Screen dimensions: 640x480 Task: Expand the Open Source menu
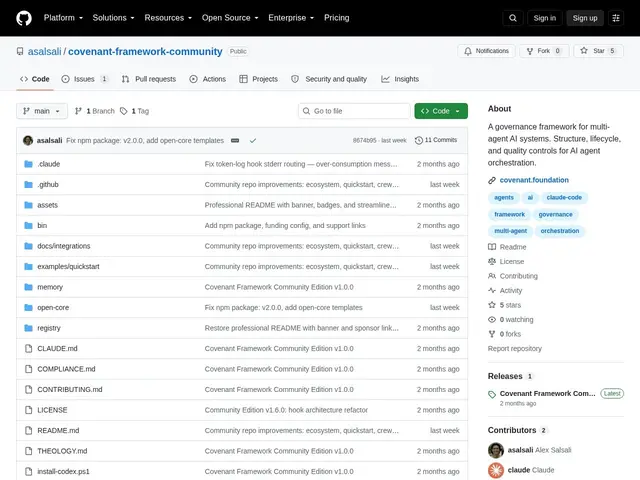tap(230, 18)
